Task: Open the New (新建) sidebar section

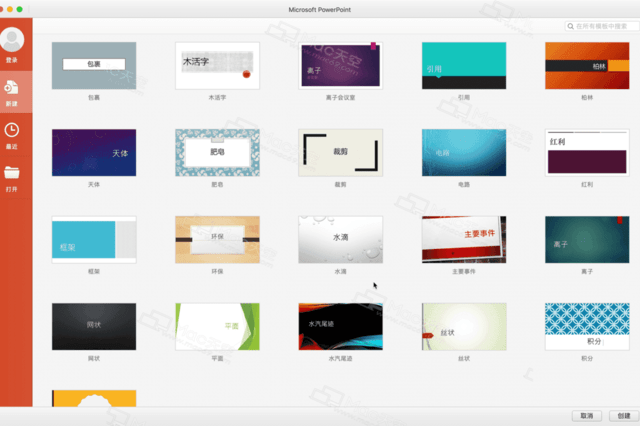Action: click(14, 86)
